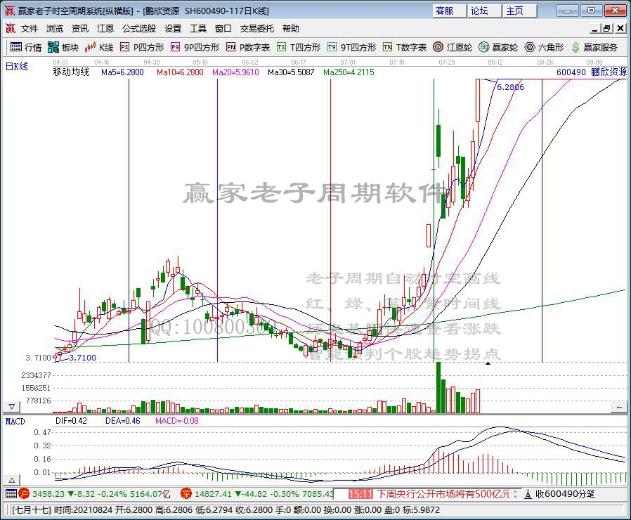Minimize the inner chart window
Viewport: 631px width, 520px height.
[x=595, y=29]
